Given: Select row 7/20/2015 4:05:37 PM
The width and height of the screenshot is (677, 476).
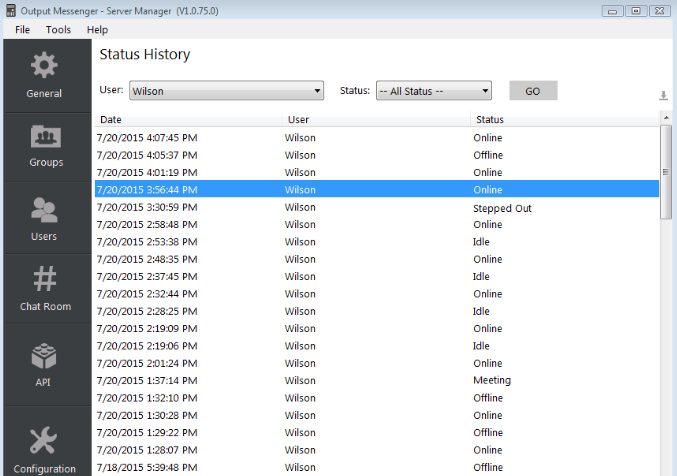Looking at the screenshot, I should pos(377,155).
